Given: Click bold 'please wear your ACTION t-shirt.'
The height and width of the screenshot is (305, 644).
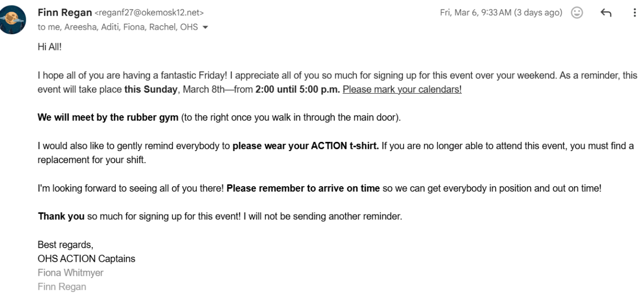Looking at the screenshot, I should click(305, 146).
